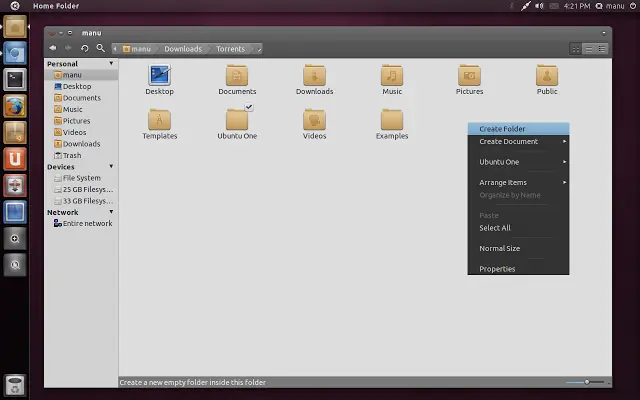Open Trash at launcher bottom
Image resolution: width=640 pixels, height=400 pixels.
click(x=15, y=385)
